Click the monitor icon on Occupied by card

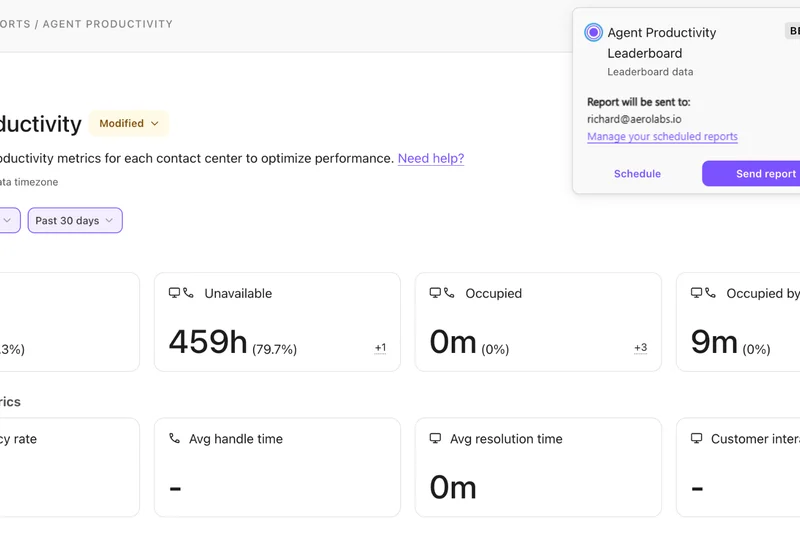[x=697, y=293]
